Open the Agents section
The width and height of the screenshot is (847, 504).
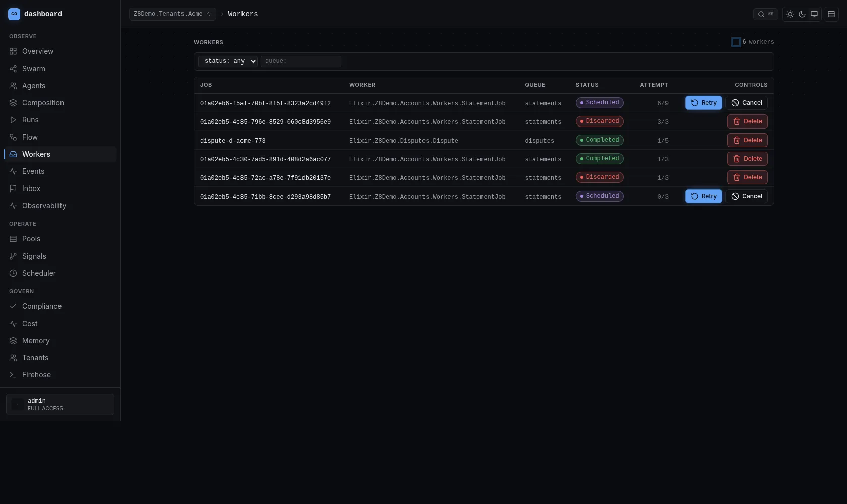pos(60,86)
